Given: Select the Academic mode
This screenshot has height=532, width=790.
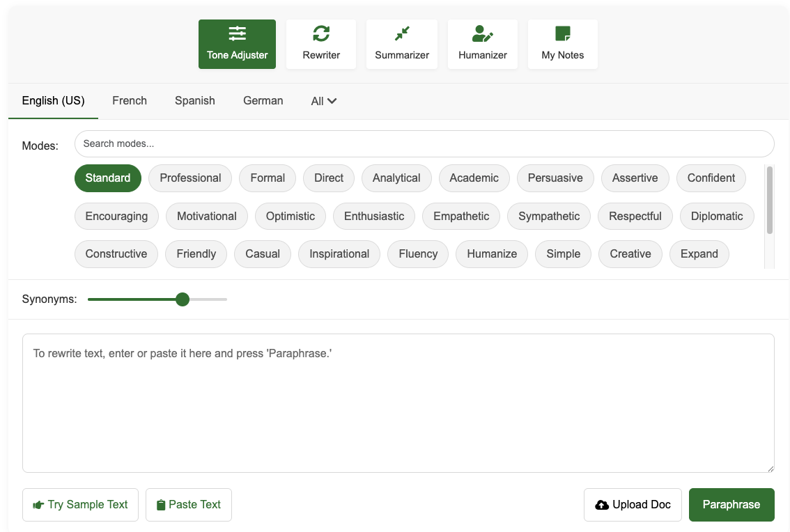Looking at the screenshot, I should 474,178.
